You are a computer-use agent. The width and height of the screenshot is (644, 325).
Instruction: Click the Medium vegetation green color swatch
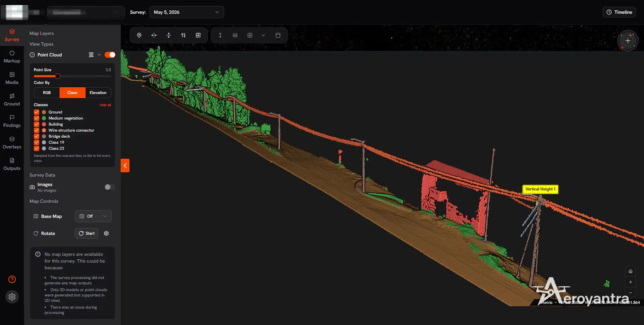pyautogui.click(x=44, y=118)
